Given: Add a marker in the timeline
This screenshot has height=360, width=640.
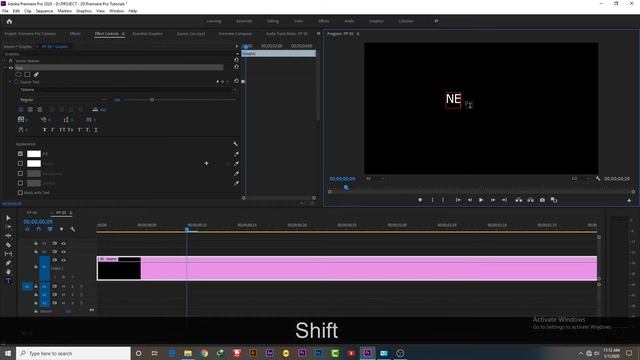Looking at the screenshot, I should (61, 229).
